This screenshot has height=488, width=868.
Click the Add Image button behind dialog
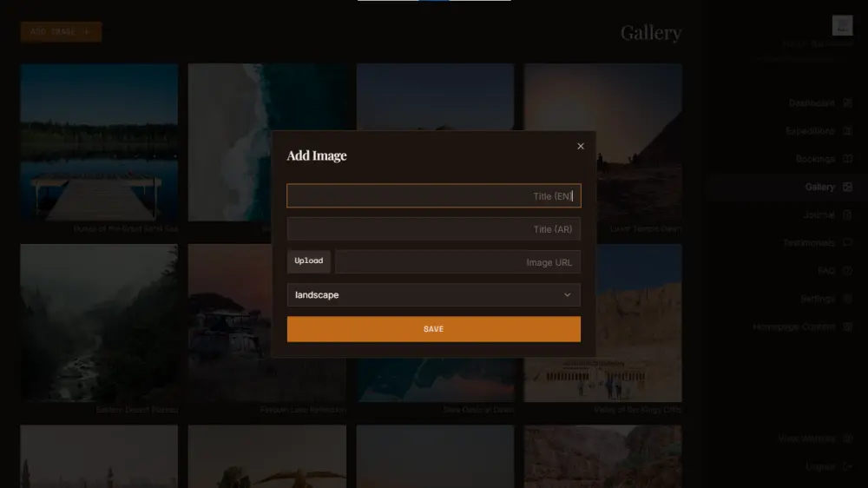61,31
